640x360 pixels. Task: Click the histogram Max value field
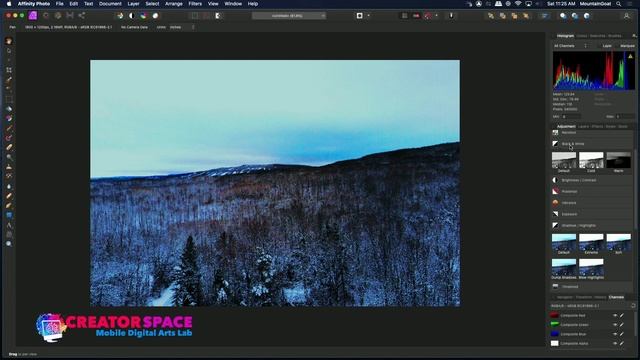pyautogui.click(x=624, y=117)
